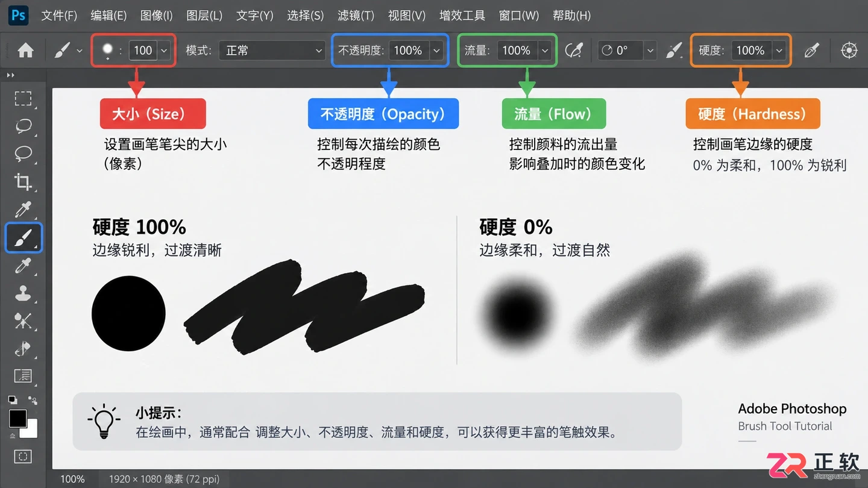Open the tool preset chevron next to the brush icon
This screenshot has width=868, height=488.
pyautogui.click(x=80, y=51)
